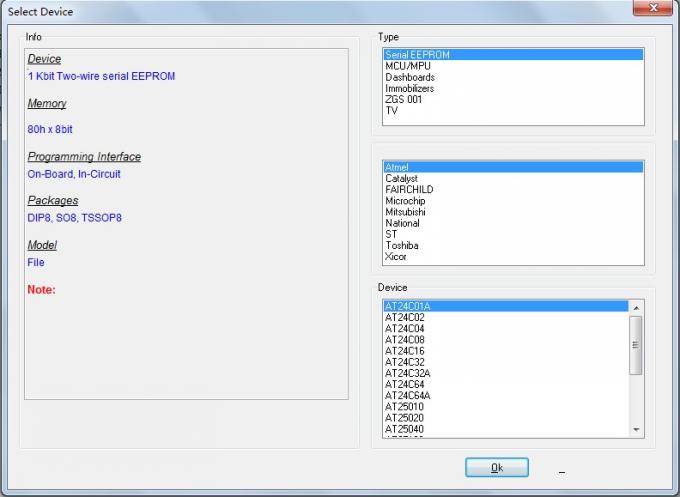Choose AT25010 device
This screenshot has width=680, height=497.
tap(506, 407)
